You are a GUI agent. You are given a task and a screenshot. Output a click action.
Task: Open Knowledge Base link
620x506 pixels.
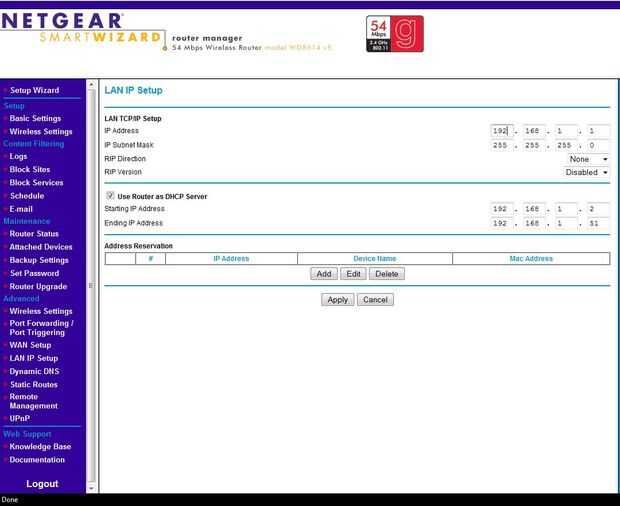click(40, 446)
